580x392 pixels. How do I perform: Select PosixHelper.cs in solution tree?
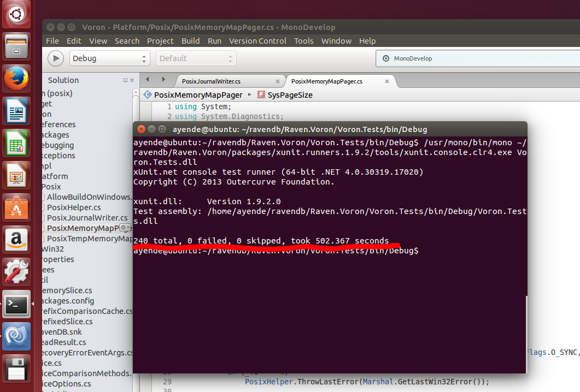point(74,207)
